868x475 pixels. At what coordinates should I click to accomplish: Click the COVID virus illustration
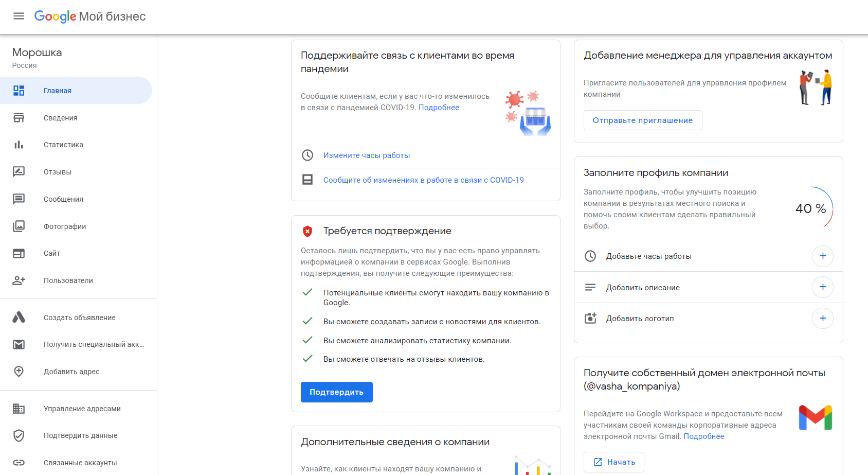(x=528, y=113)
